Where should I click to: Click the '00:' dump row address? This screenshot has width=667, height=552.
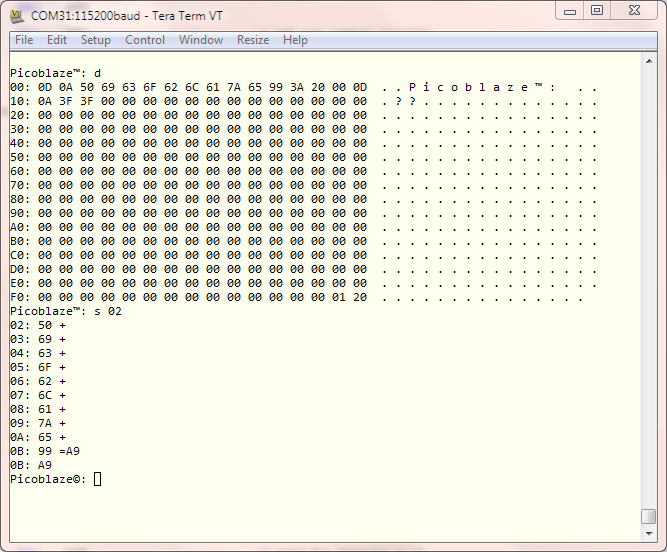point(20,87)
